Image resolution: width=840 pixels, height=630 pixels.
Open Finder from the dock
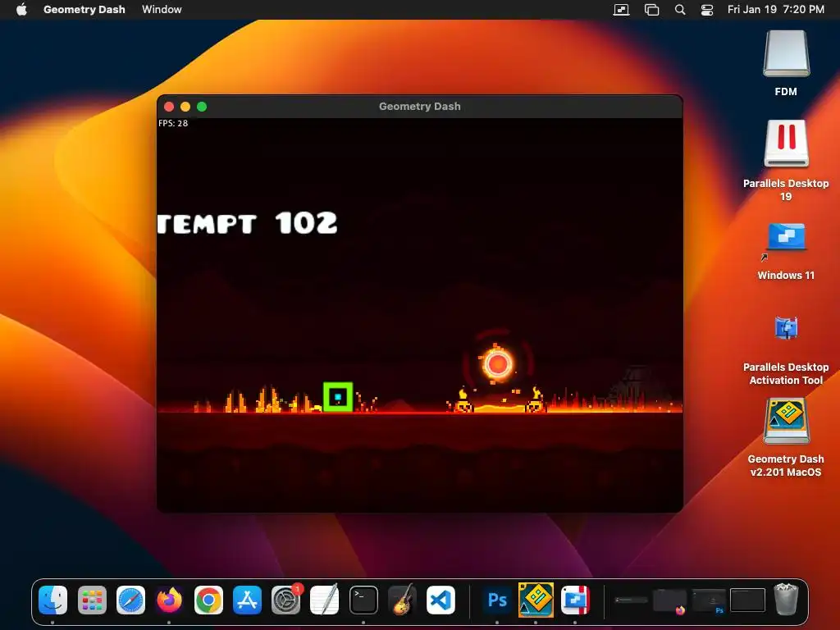[x=53, y=600]
